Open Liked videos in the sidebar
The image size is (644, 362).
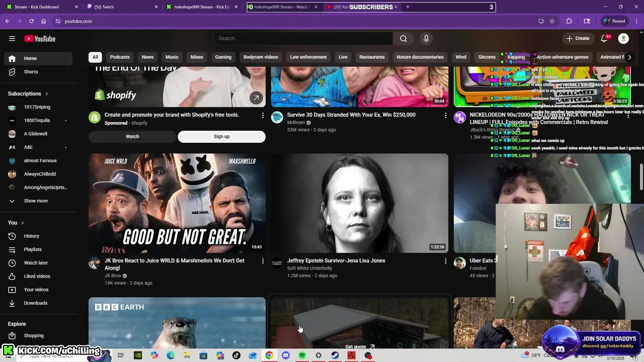(38, 277)
